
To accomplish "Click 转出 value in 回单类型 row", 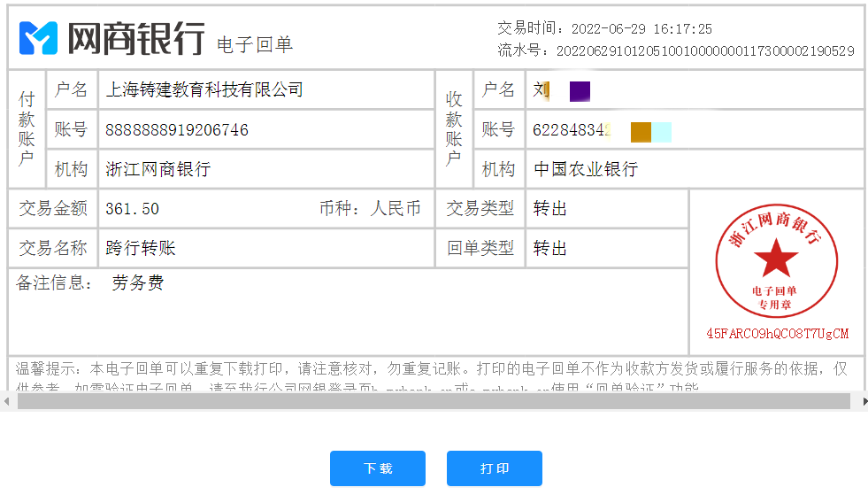I will coord(549,248).
